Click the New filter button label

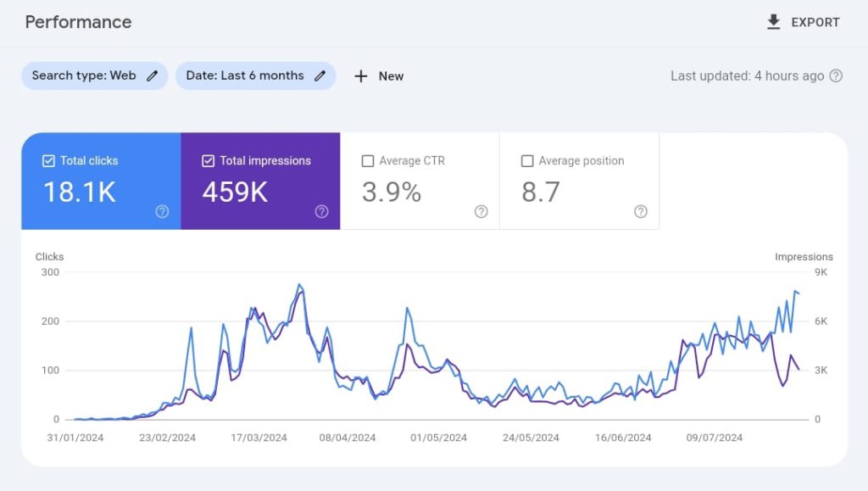click(x=391, y=76)
